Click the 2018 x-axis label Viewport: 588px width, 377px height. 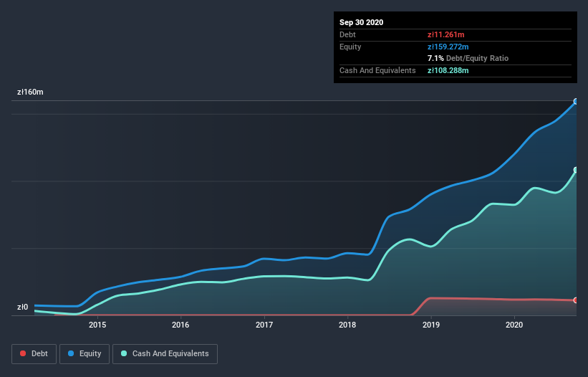tap(347, 325)
